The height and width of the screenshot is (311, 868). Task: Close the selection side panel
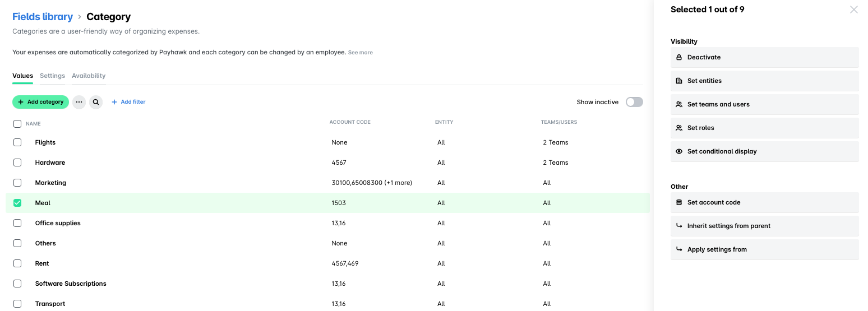click(853, 10)
